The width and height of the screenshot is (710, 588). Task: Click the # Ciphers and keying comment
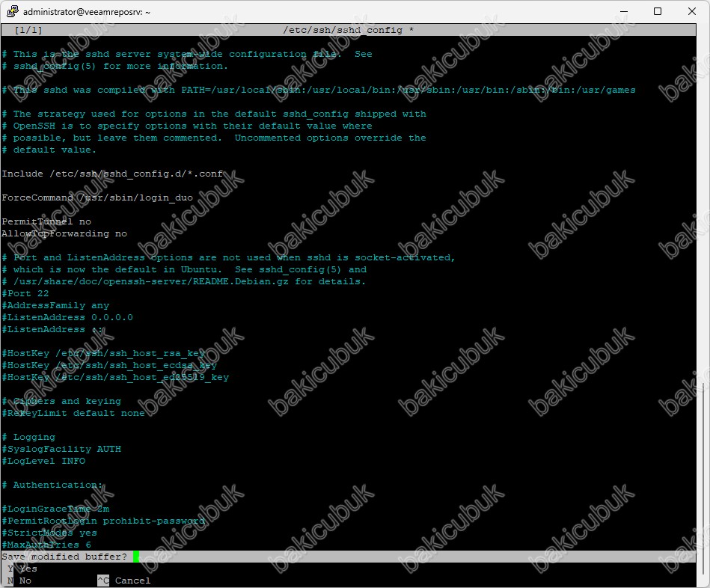(x=61, y=401)
